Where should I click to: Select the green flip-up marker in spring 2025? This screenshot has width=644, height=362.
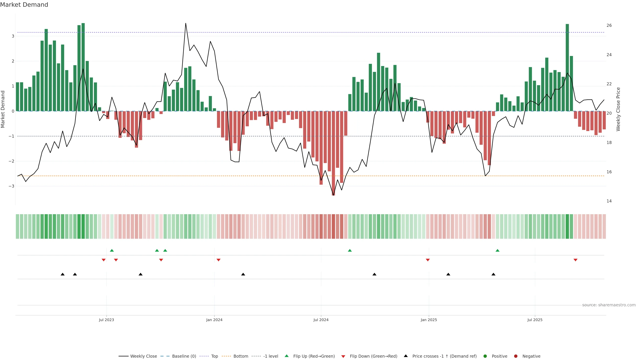coord(497,251)
